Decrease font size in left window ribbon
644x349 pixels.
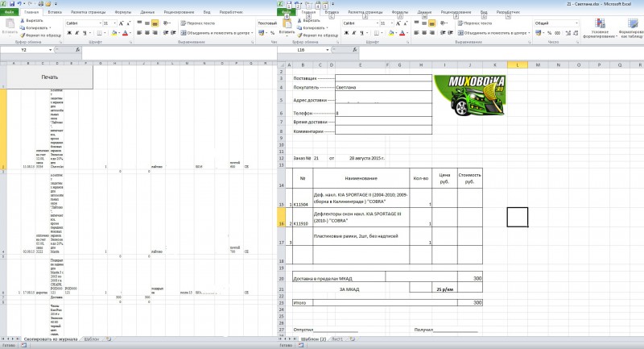pyautogui.click(x=129, y=23)
